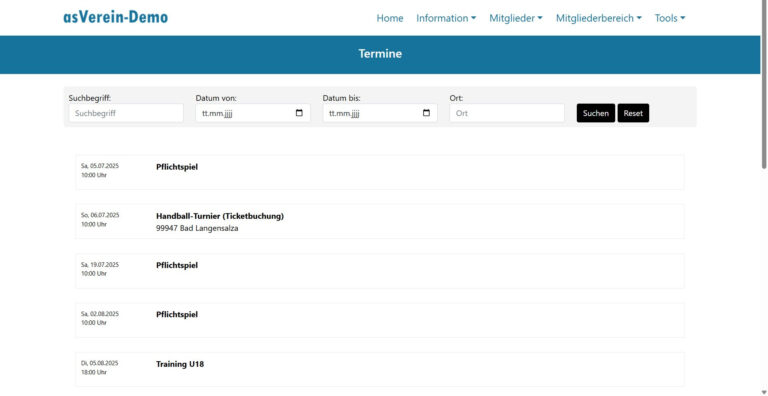Open the Tools dropdown menu
The image size is (768, 396).
[670, 18]
